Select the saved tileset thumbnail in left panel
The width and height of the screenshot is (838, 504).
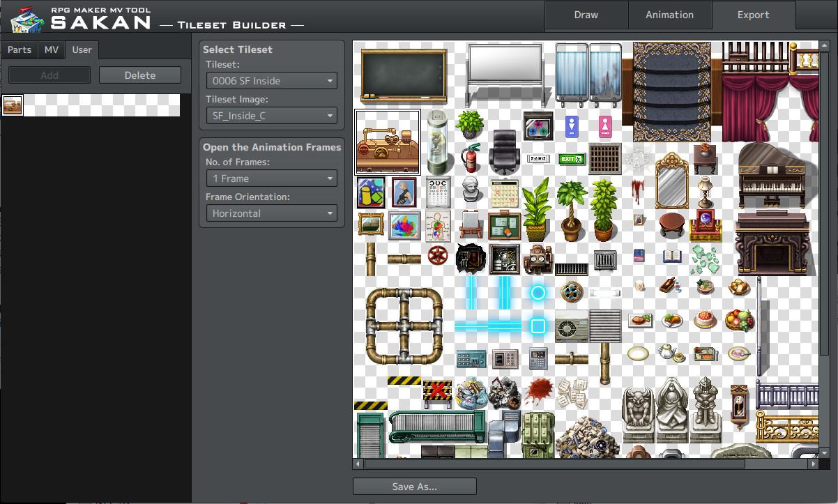pyautogui.click(x=13, y=105)
